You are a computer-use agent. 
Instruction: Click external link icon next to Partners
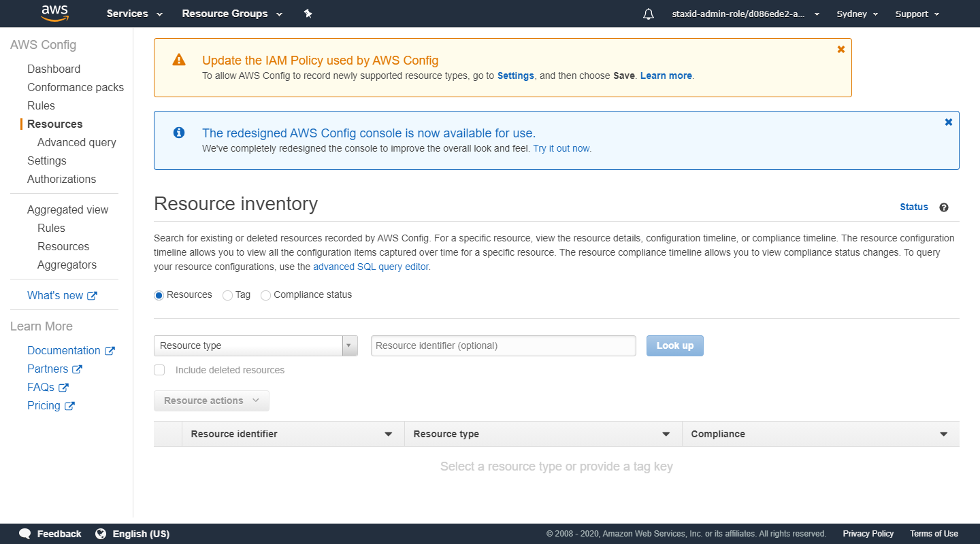(x=78, y=369)
